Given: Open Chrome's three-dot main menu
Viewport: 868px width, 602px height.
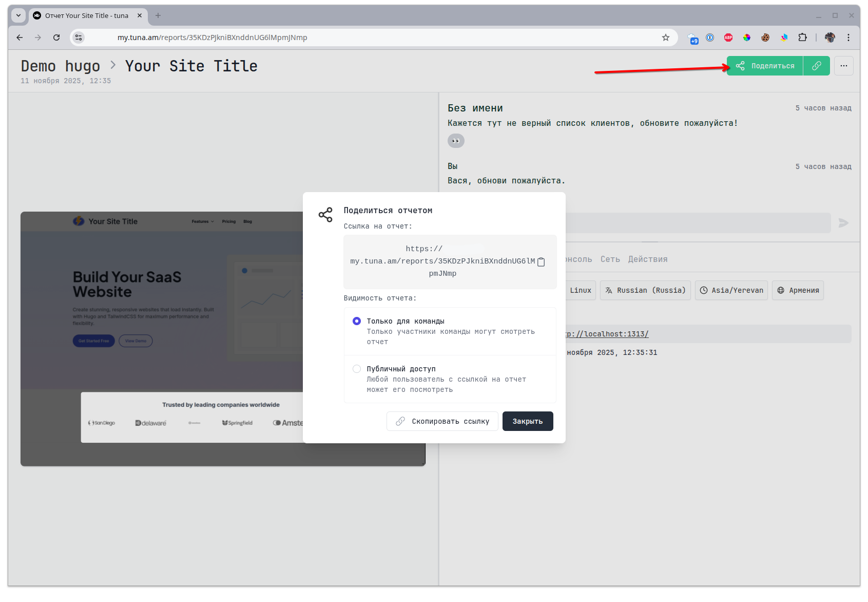Looking at the screenshot, I should click(848, 37).
